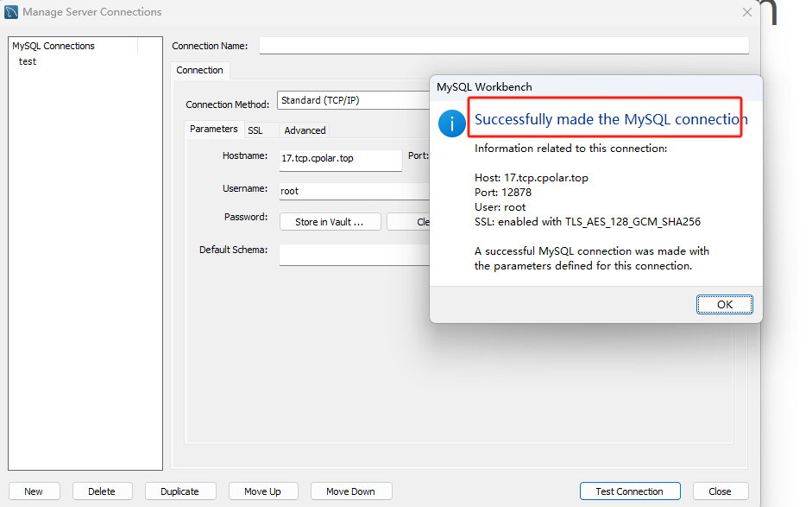812x507 pixels.
Task: Move the connection up in the list
Action: pos(263,491)
